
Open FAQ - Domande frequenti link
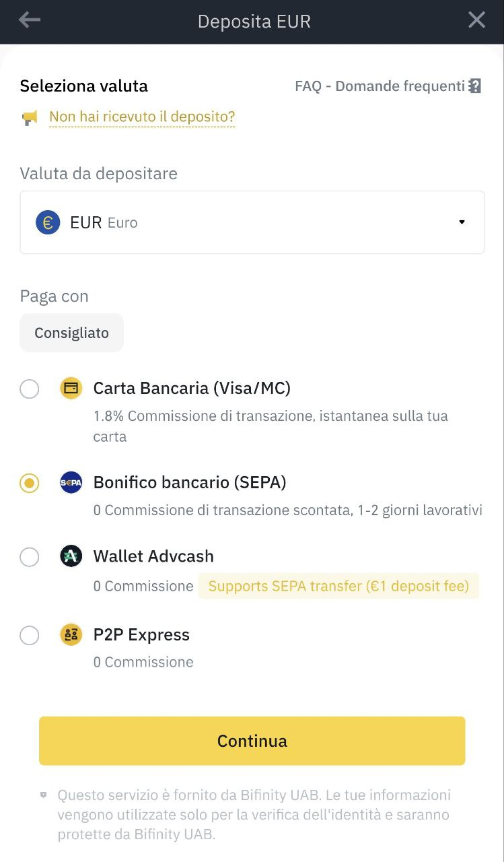point(380,86)
